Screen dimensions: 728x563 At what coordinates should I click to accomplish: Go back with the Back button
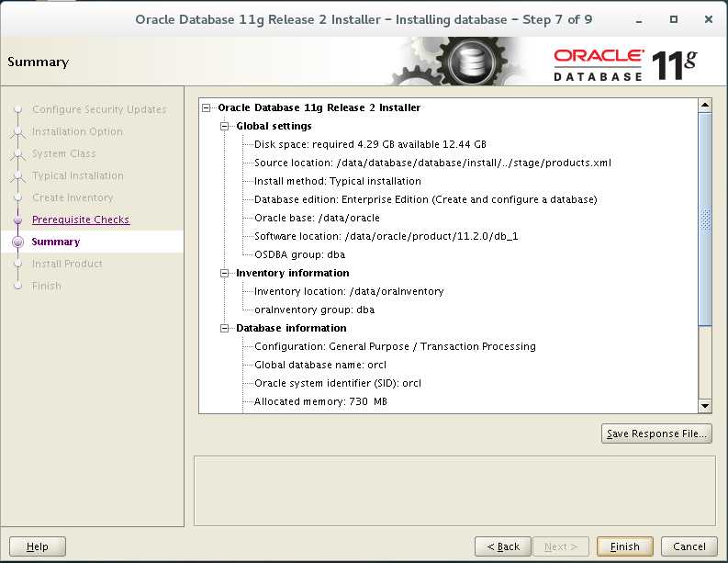tap(503, 546)
